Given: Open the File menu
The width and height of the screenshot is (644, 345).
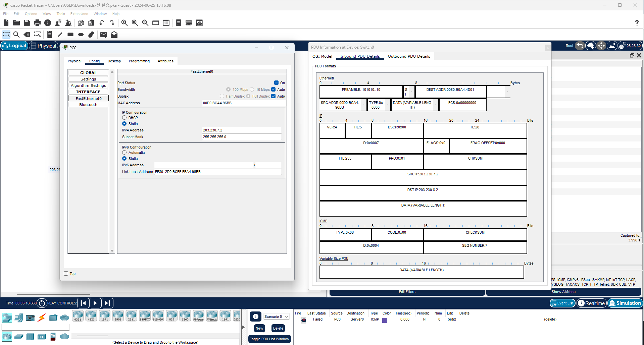Looking at the screenshot, I should click(x=6, y=14).
